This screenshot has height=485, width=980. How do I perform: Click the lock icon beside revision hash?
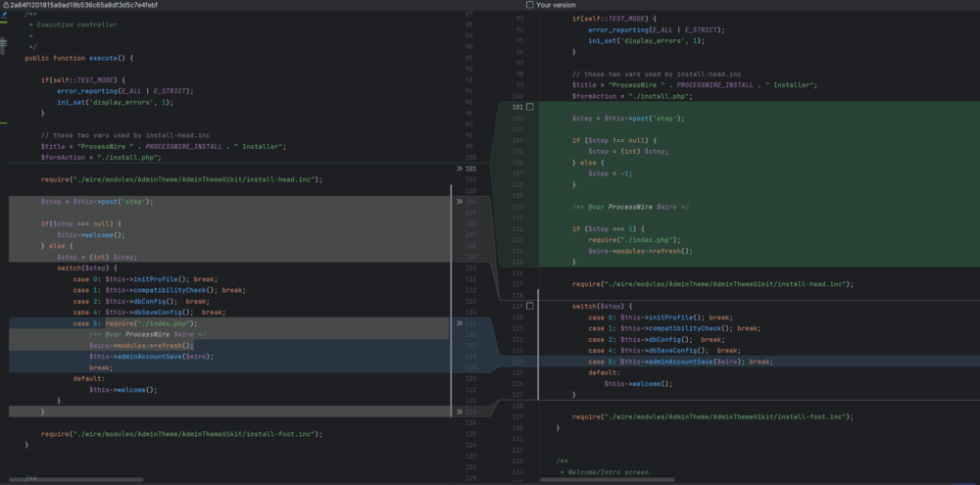5,5
